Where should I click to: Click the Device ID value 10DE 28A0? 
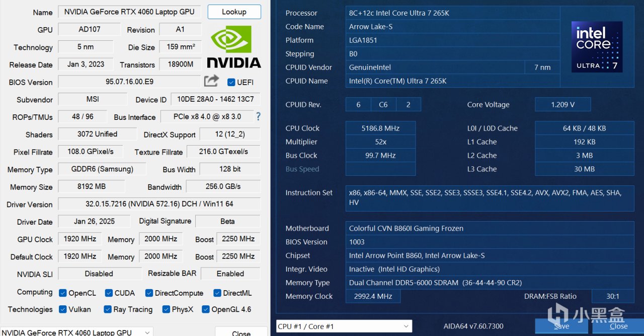click(216, 99)
